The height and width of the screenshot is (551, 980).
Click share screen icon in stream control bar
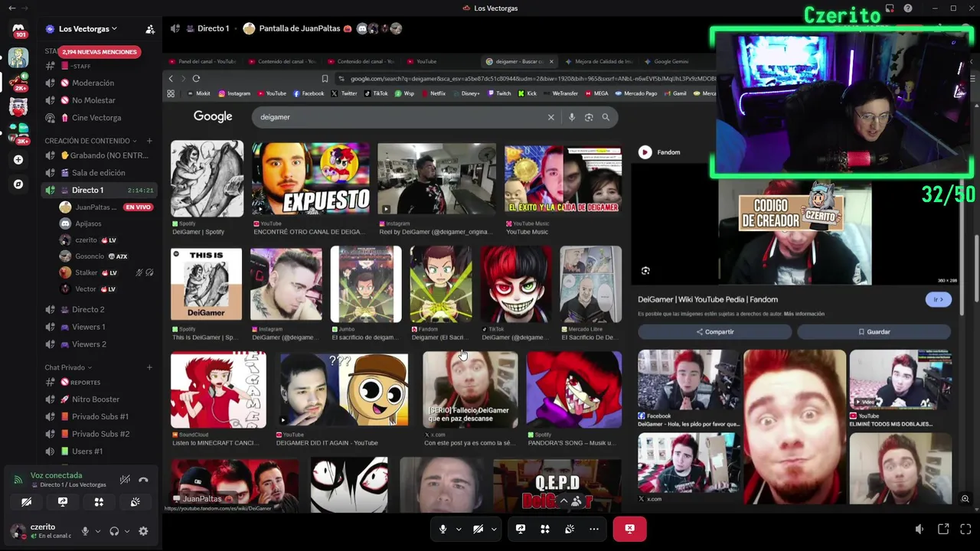pyautogui.click(x=521, y=529)
